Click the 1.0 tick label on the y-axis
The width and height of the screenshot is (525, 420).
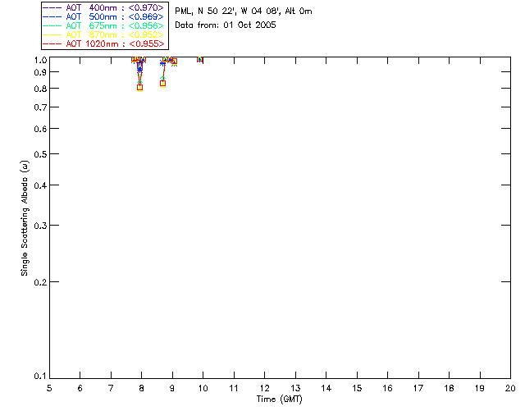pos(40,60)
